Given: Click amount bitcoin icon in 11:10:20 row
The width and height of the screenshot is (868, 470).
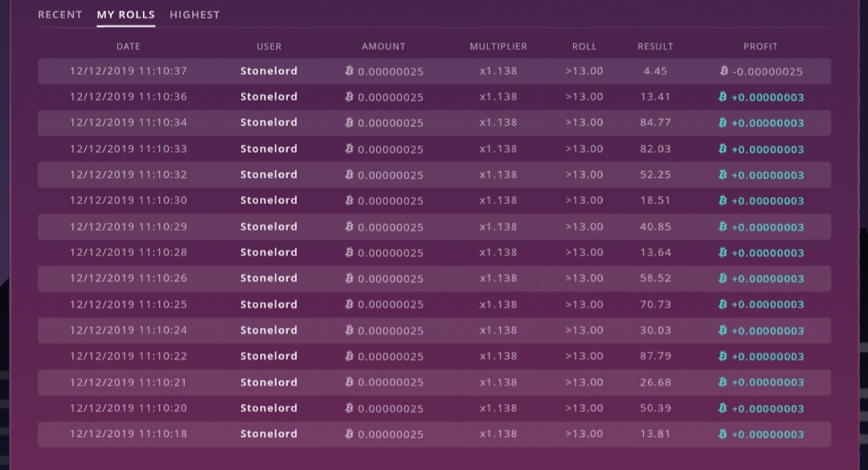Looking at the screenshot, I should coord(349,408).
